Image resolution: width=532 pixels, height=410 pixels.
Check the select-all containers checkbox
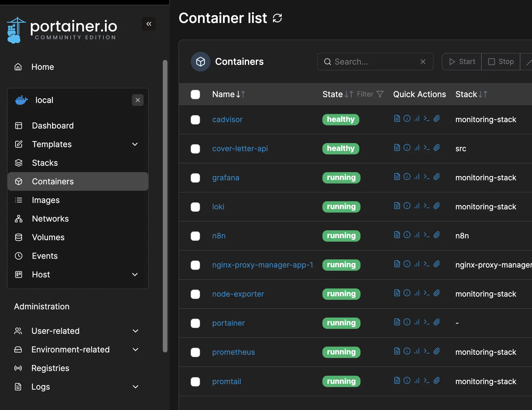[x=195, y=94]
